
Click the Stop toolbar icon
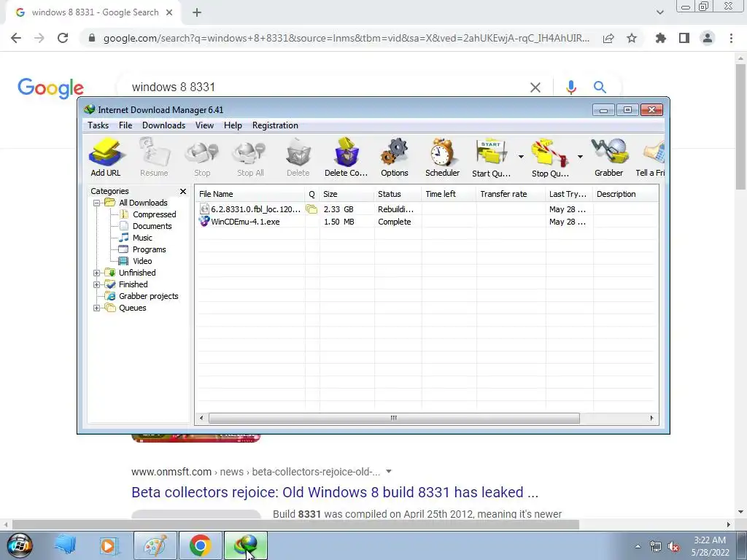click(202, 157)
